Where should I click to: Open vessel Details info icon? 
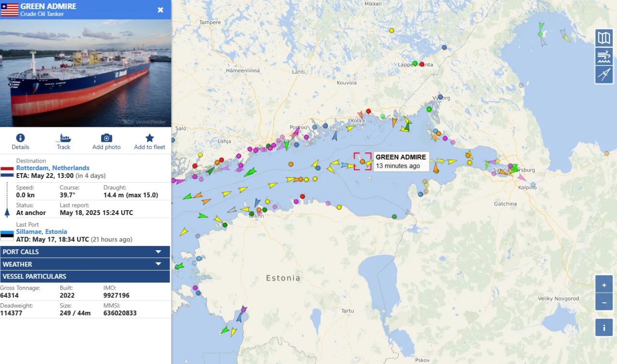tap(20, 138)
